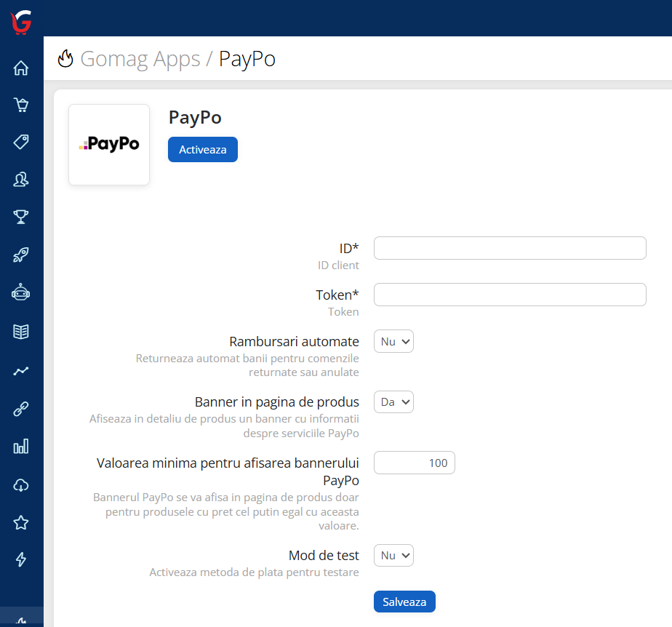Open the Mod de test dropdown
The image size is (672, 627).
(394, 556)
